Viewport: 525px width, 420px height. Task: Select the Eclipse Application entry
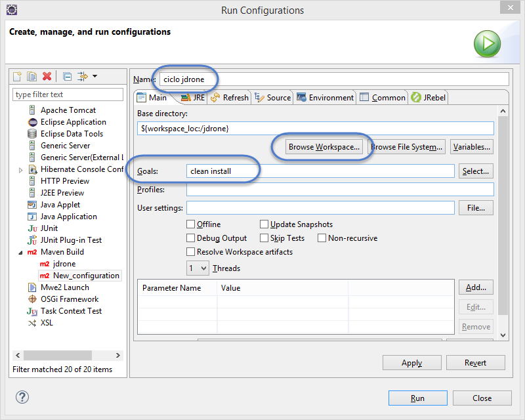73,122
